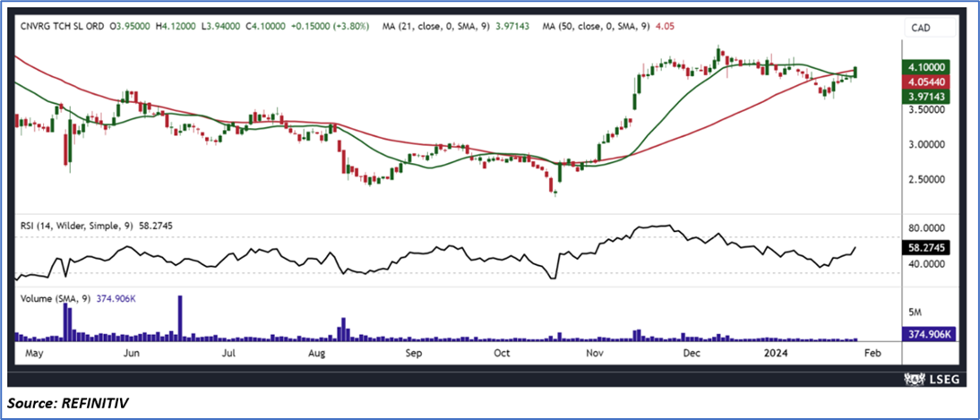The height and width of the screenshot is (420, 980).
Task: Click the 3.50000 price axis label
Action: [926, 109]
